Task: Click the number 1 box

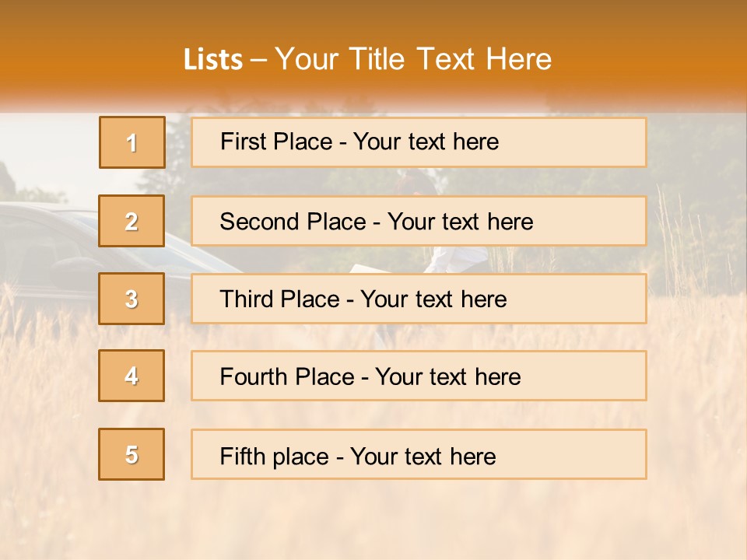Action: tap(132, 142)
